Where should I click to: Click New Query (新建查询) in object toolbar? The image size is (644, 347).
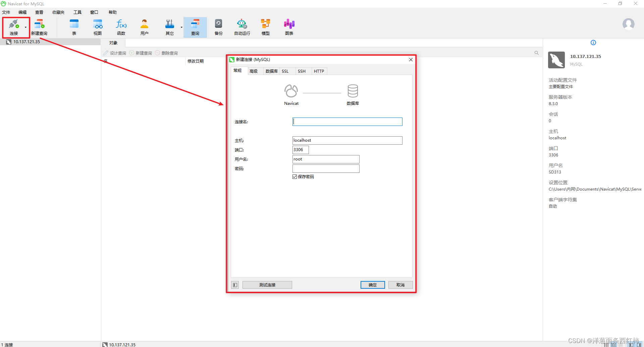[x=141, y=53]
